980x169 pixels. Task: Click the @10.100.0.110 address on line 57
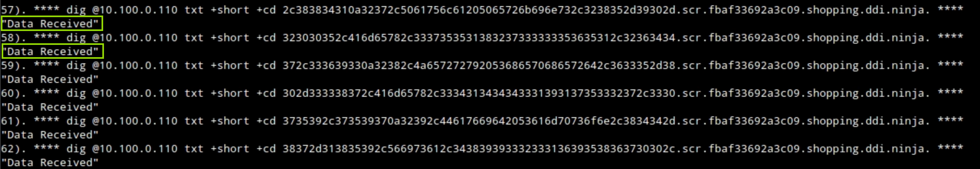(135, 10)
